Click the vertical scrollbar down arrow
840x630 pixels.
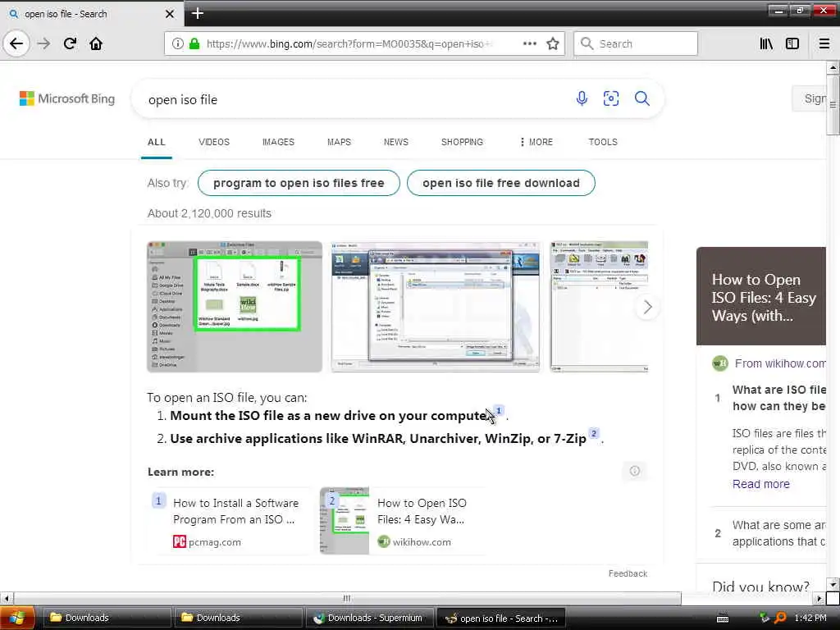833,584
